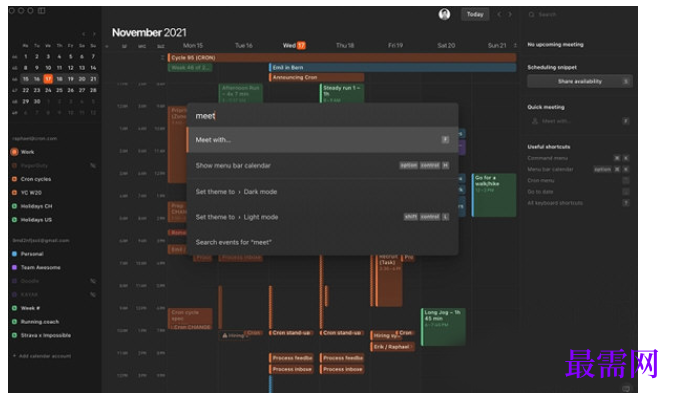Toggle the Strava x Impossible calendar
The height and width of the screenshot is (395, 677).
coord(14,335)
